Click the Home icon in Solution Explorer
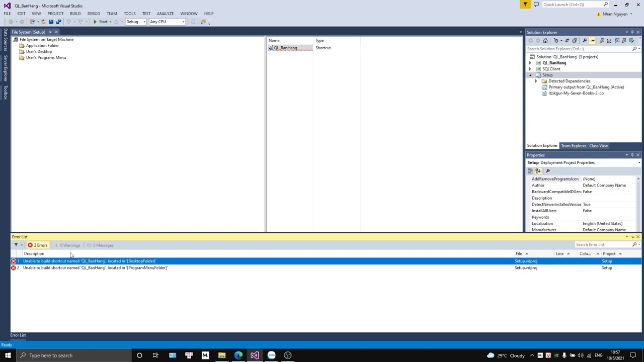This screenshot has height=362, width=644. coord(545,41)
